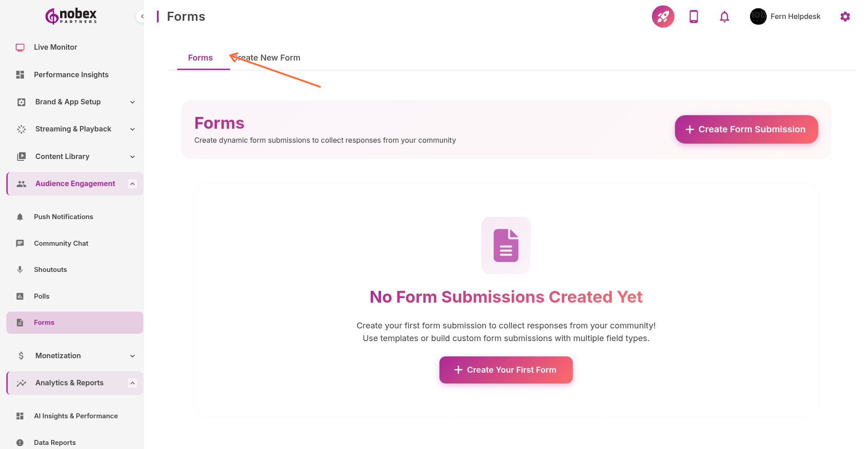Click the Shoutouts microphone icon
Image resolution: width=868 pixels, height=449 pixels.
click(20, 269)
